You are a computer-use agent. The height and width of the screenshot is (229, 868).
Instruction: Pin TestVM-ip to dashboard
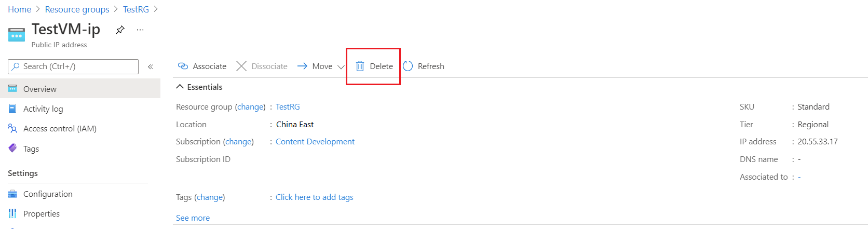point(120,30)
